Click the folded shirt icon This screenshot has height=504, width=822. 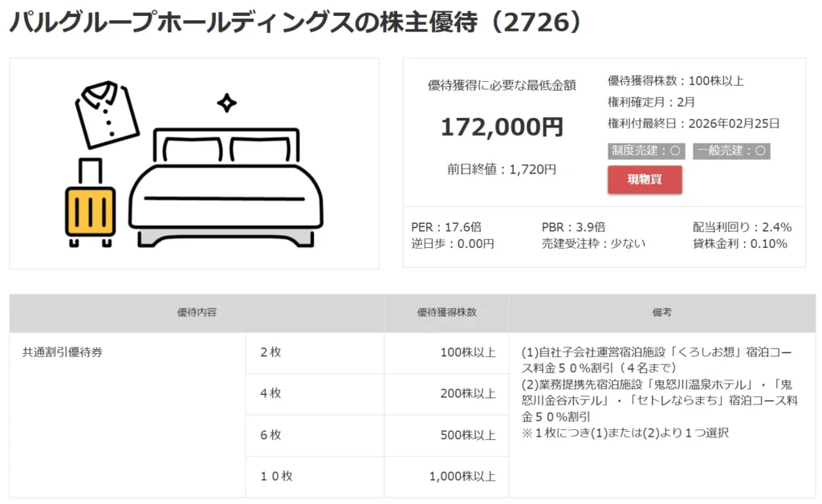(108, 114)
